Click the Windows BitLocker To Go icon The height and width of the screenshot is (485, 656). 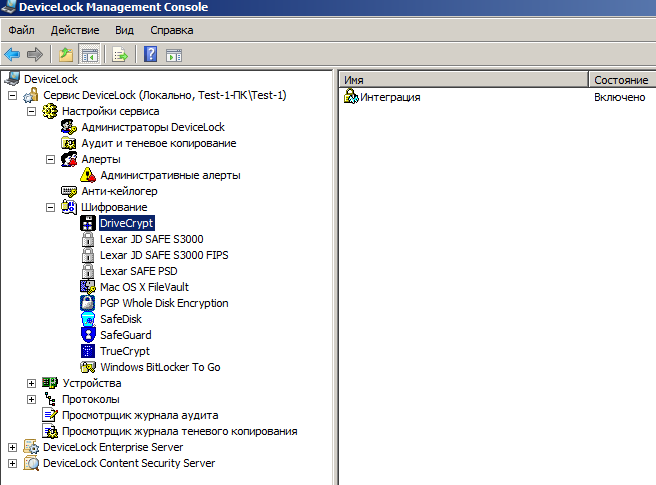coord(88,367)
